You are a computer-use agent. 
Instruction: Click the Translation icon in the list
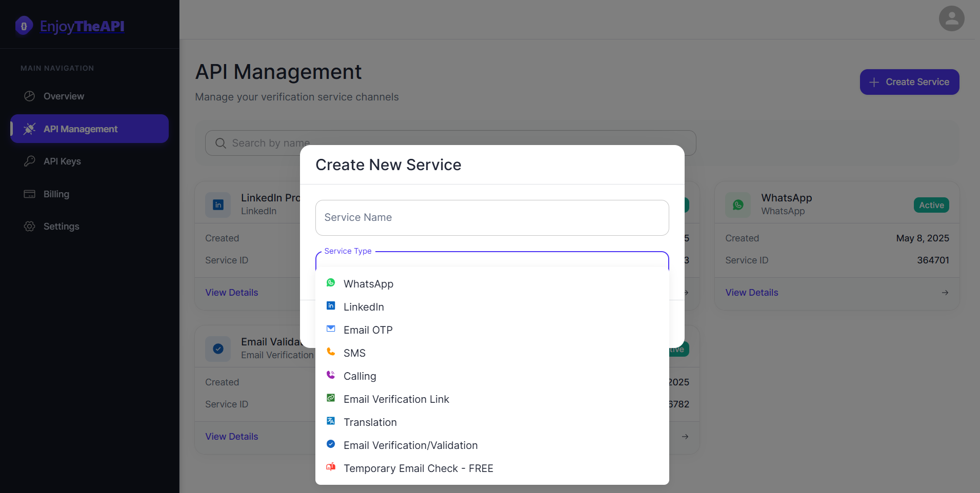click(331, 421)
